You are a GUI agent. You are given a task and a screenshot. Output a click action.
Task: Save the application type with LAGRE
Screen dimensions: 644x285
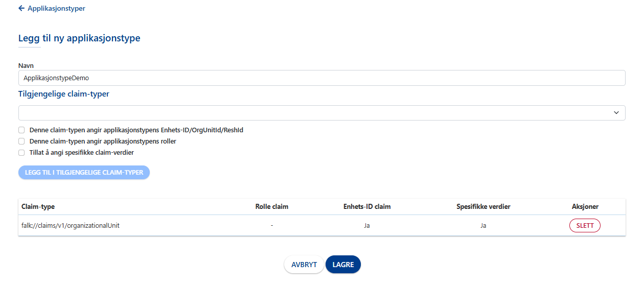click(x=343, y=265)
